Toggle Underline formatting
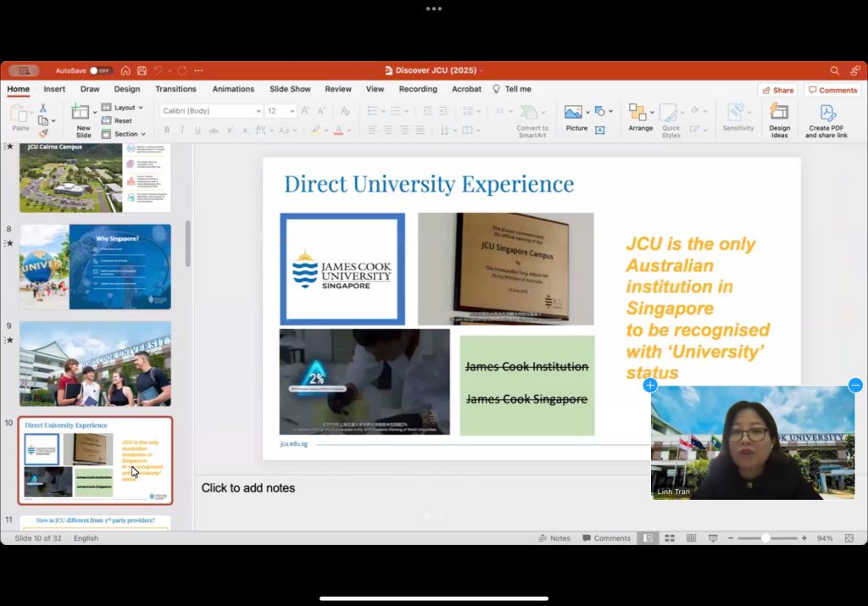868x606 pixels. coord(198,130)
